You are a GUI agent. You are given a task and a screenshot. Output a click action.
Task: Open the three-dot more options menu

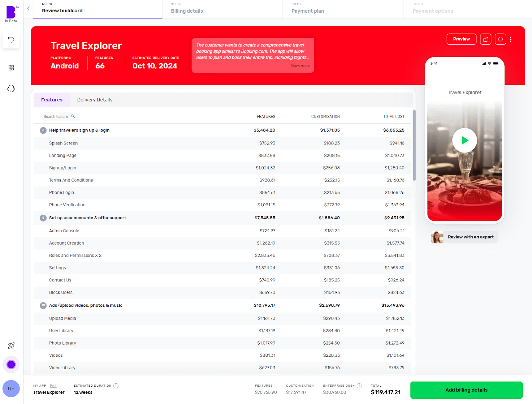pyautogui.click(x=511, y=39)
